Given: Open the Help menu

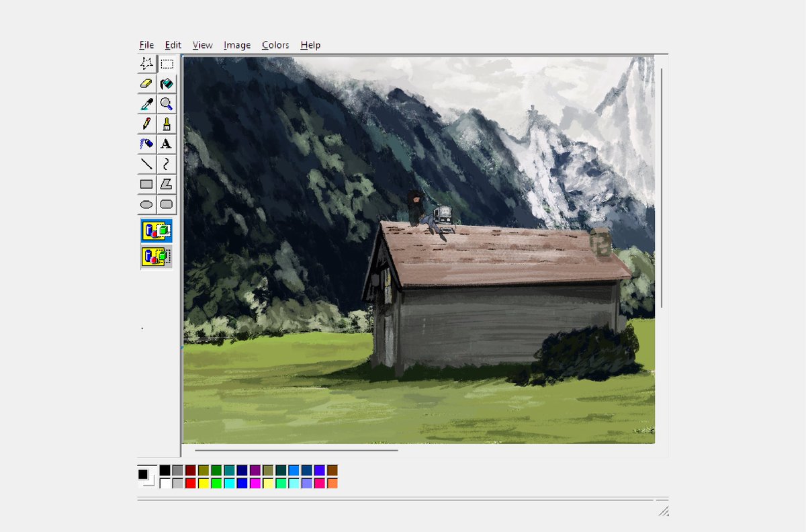Looking at the screenshot, I should coord(310,45).
